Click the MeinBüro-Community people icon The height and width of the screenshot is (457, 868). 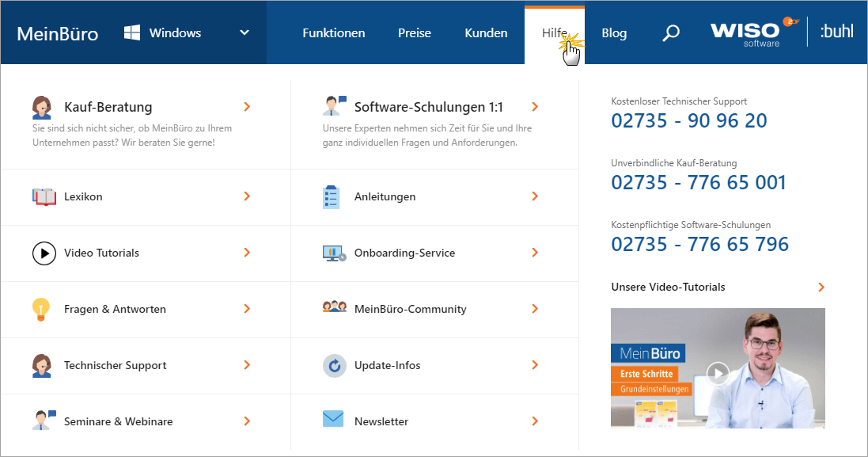point(335,307)
